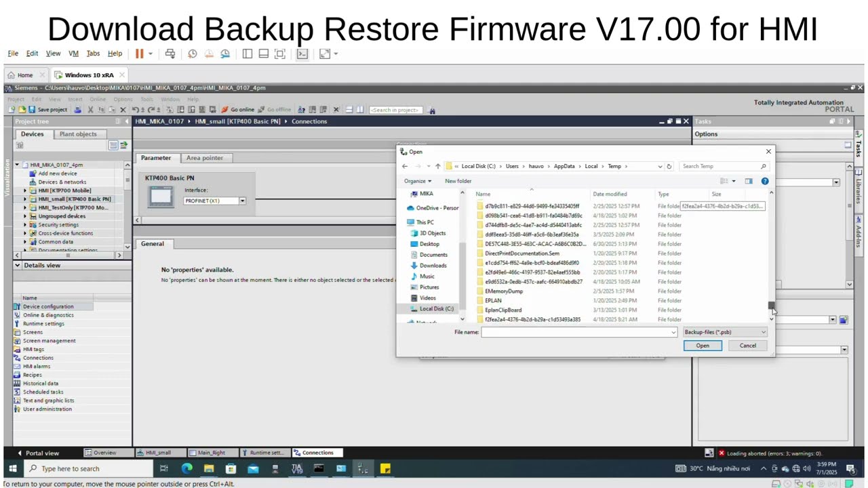Image resolution: width=868 pixels, height=488 pixels.
Task: Click the file list vertical scrollbar thumb
Action: tap(771, 306)
